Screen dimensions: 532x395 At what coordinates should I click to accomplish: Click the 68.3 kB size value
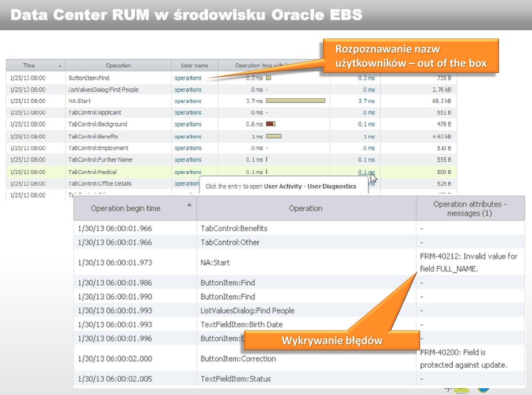pyautogui.click(x=442, y=101)
